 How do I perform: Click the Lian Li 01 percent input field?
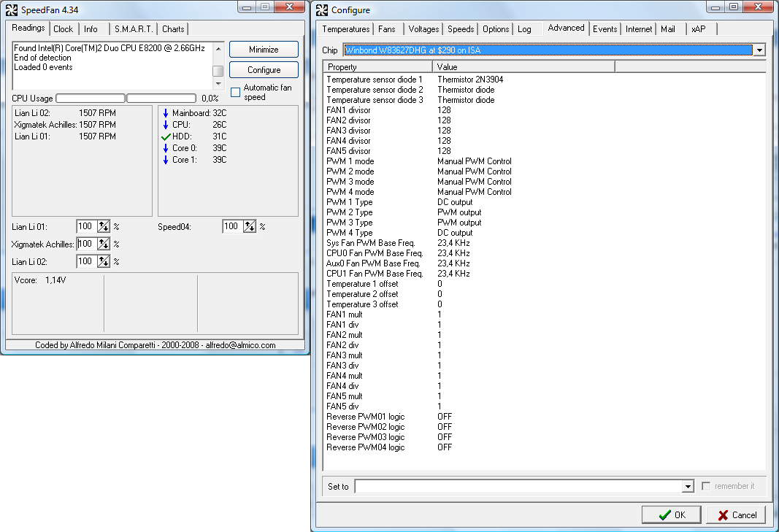(x=87, y=226)
